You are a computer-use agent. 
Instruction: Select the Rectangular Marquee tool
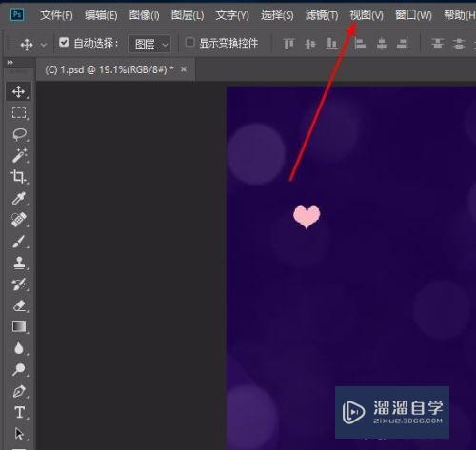click(19, 112)
